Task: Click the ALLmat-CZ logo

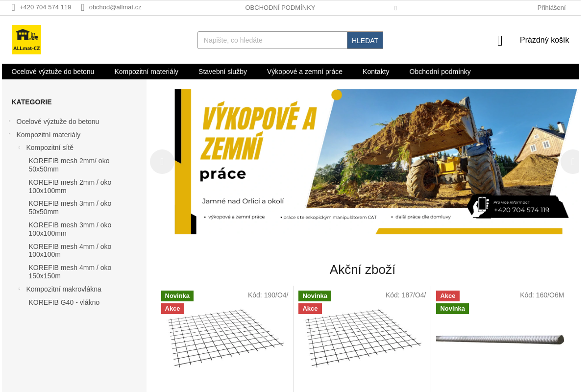Action: point(26,40)
